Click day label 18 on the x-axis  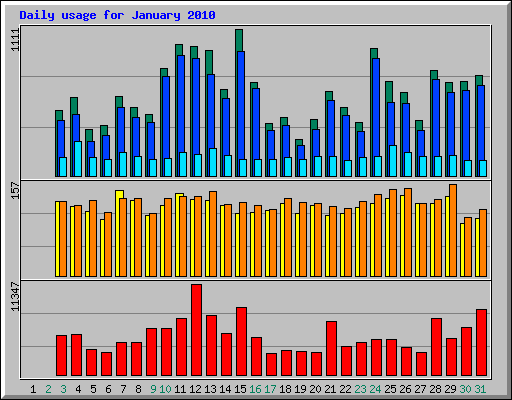[x=285, y=389]
